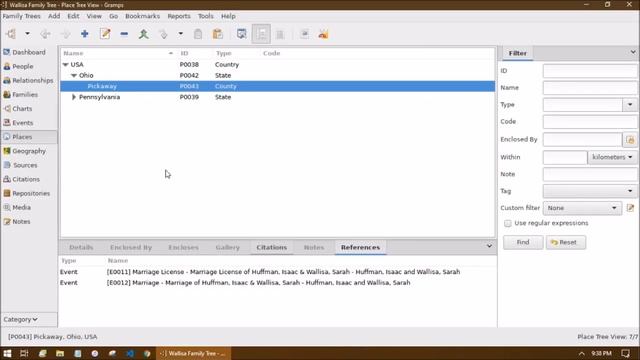Open the Go menu
The image size is (640, 360).
click(113, 16)
